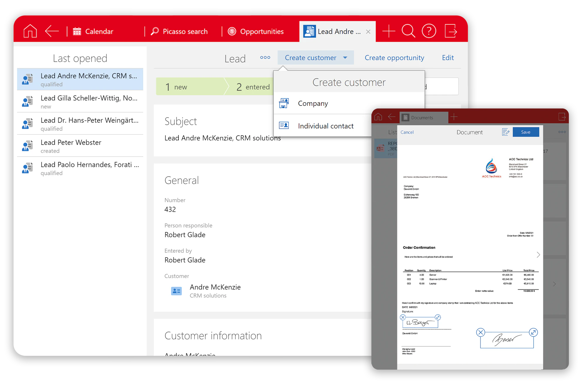This screenshot has height=382, width=588.
Task: Choose Company from Create customer menu
Action: pyautogui.click(x=313, y=103)
